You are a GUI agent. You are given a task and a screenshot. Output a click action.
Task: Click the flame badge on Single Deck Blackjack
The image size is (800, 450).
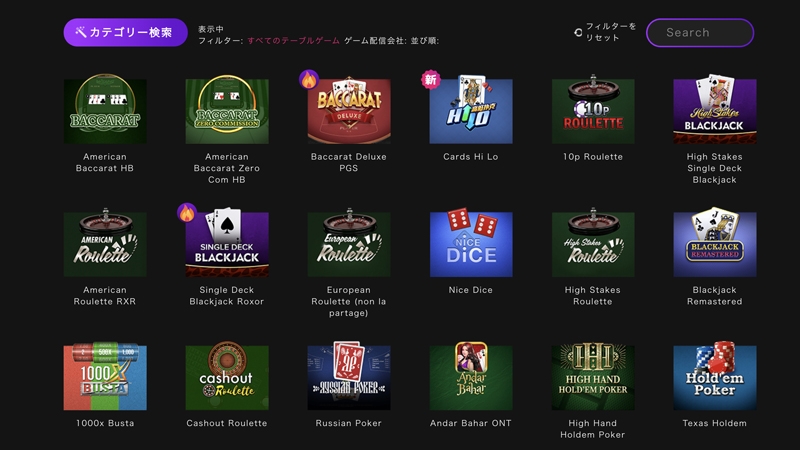pyautogui.click(x=187, y=213)
